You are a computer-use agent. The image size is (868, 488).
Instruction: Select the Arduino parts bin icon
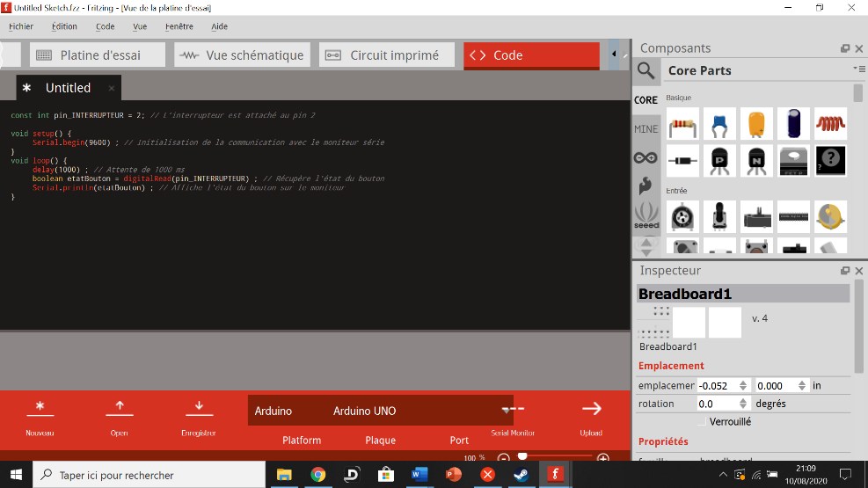pyautogui.click(x=646, y=157)
